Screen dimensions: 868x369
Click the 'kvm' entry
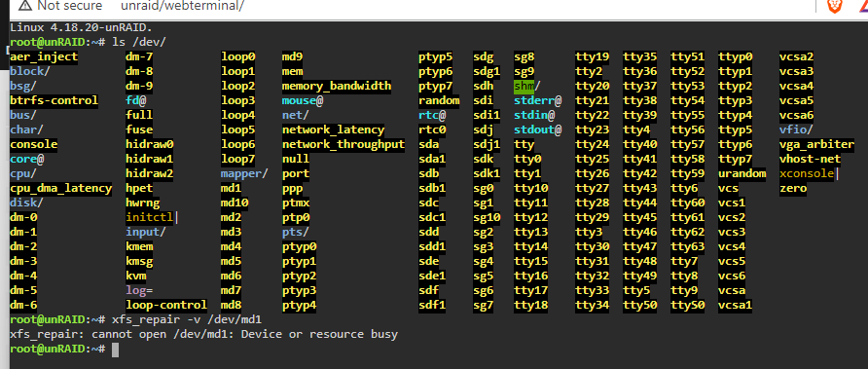[x=135, y=276]
